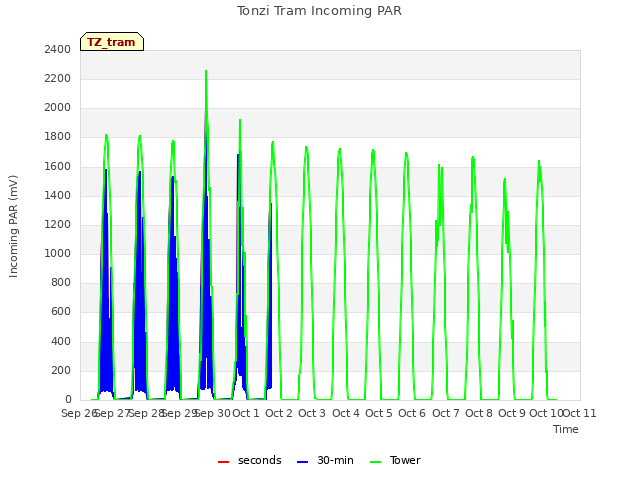Click the 'Oct 6' x-axis date label
The height and width of the screenshot is (480, 640).
click(x=412, y=413)
